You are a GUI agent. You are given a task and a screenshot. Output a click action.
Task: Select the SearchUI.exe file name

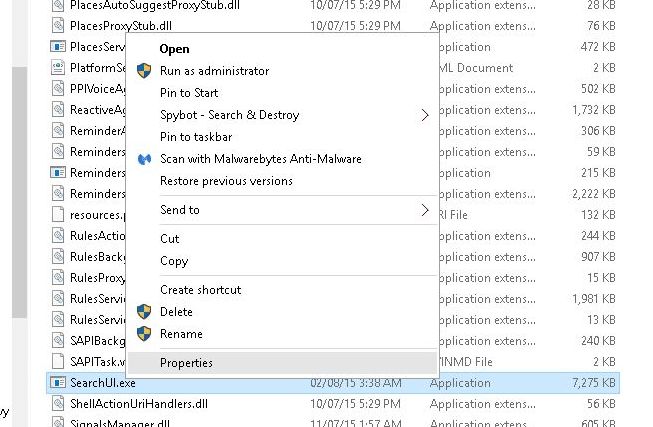pyautogui.click(x=102, y=383)
